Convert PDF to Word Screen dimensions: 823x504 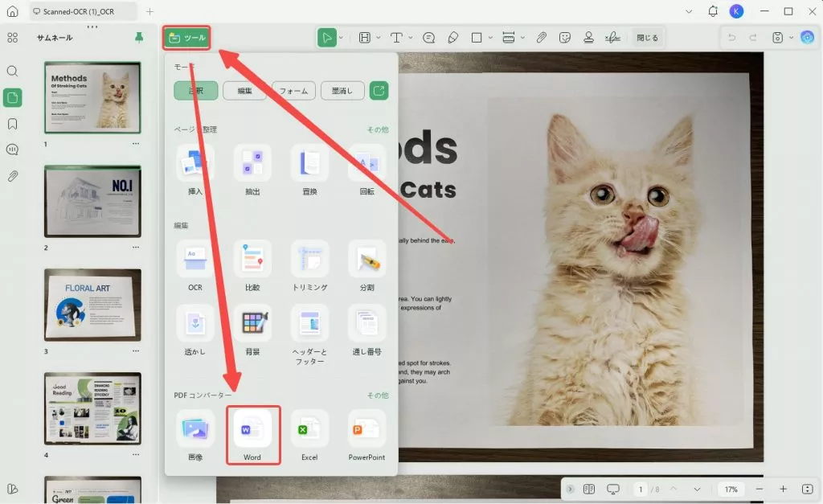[252, 435]
